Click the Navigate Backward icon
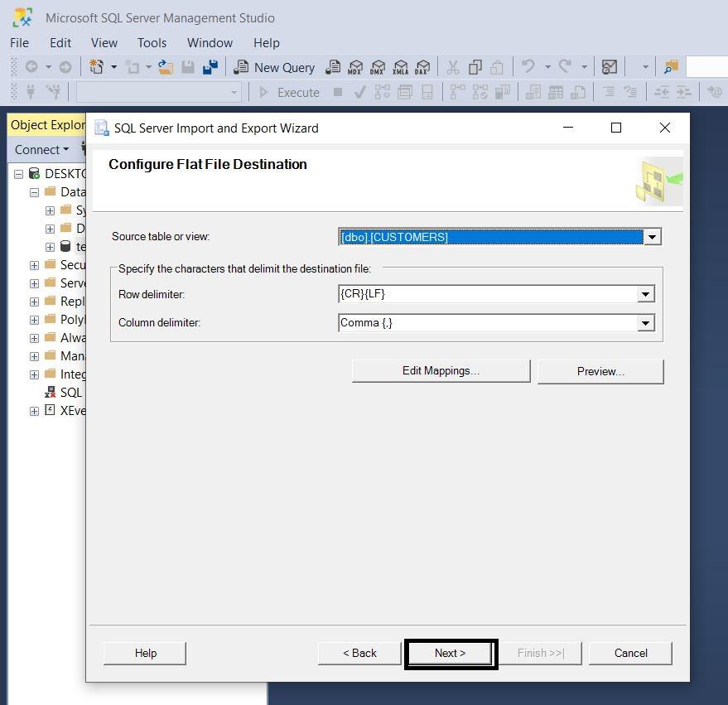The width and height of the screenshot is (728, 705). point(31,67)
